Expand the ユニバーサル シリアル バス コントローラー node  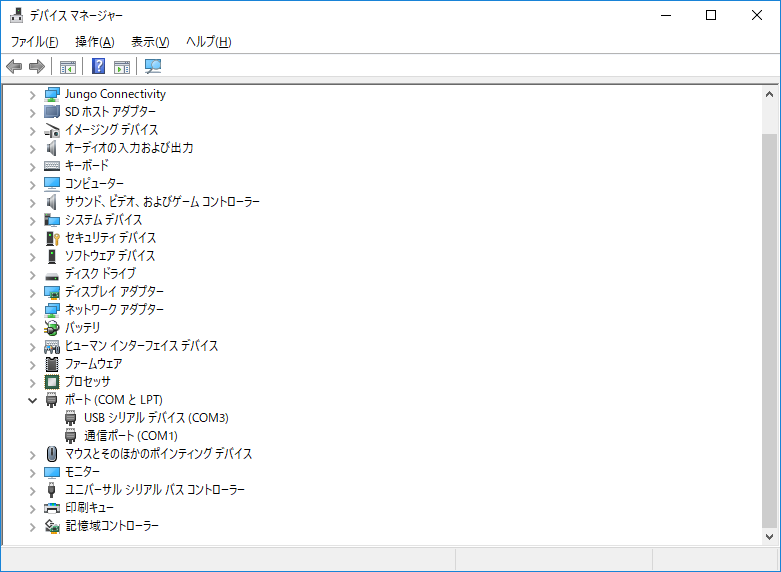click(32, 490)
